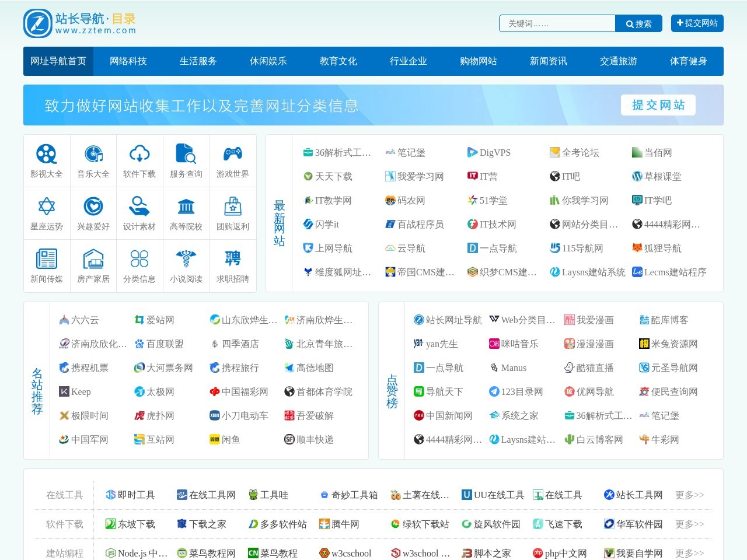Click the 新闻传媒 news media icon
This screenshot has width=747, height=560.
tap(46, 260)
